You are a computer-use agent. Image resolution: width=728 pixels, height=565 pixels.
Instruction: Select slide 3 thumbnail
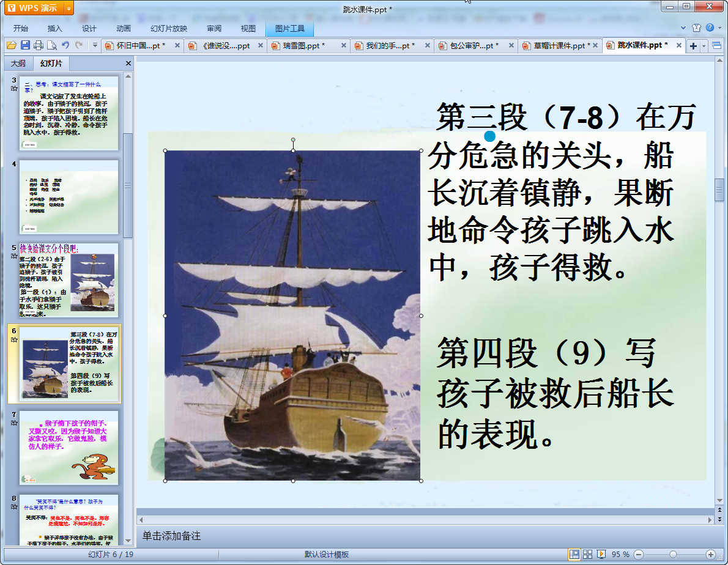(69, 113)
